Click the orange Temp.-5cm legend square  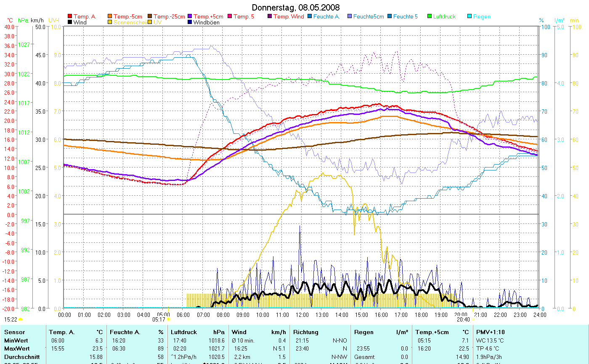(x=110, y=16)
